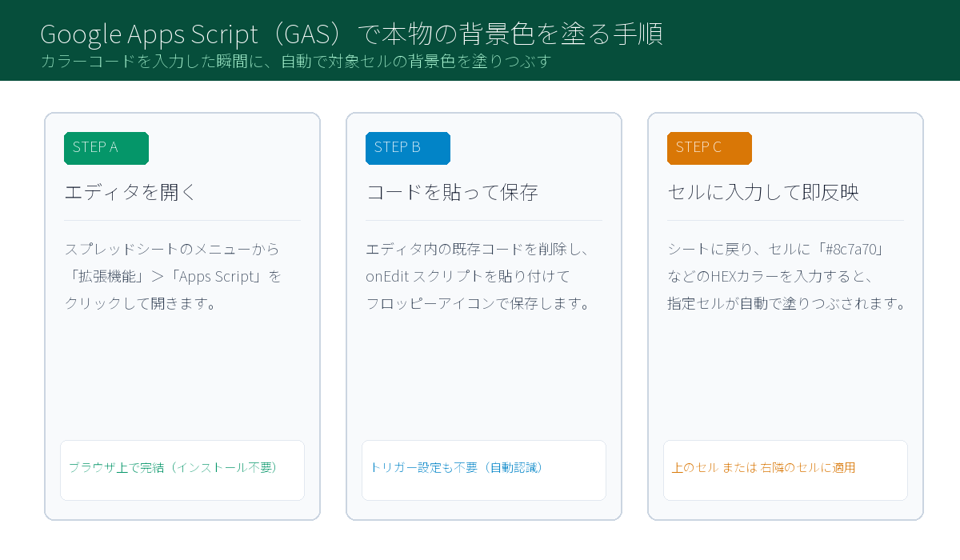960x560 pixels.
Task: Click the note 上のセル または 右隣のセルに適用
Action: tap(763, 467)
